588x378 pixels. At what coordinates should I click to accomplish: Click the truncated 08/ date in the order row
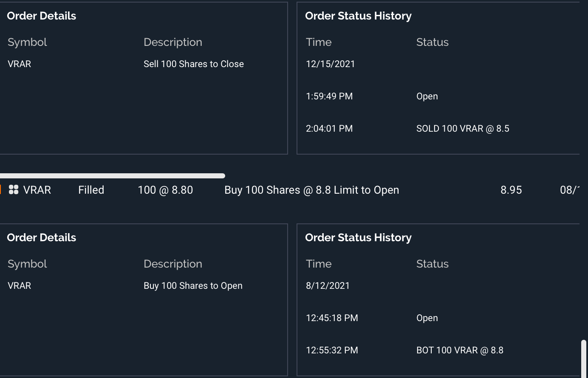pyautogui.click(x=569, y=190)
